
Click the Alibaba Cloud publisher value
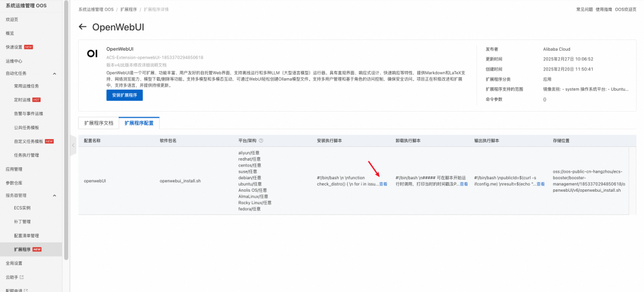tap(556, 50)
